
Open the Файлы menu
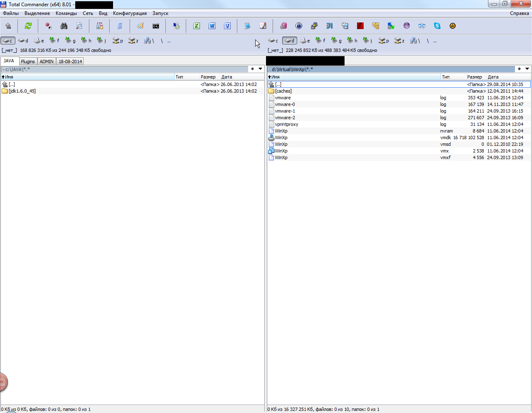tap(11, 13)
